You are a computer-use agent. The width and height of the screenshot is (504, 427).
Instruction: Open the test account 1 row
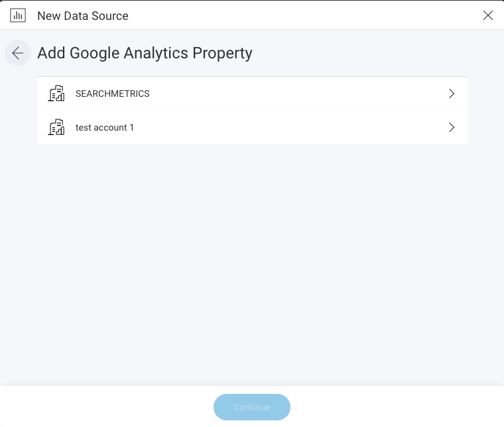click(252, 127)
